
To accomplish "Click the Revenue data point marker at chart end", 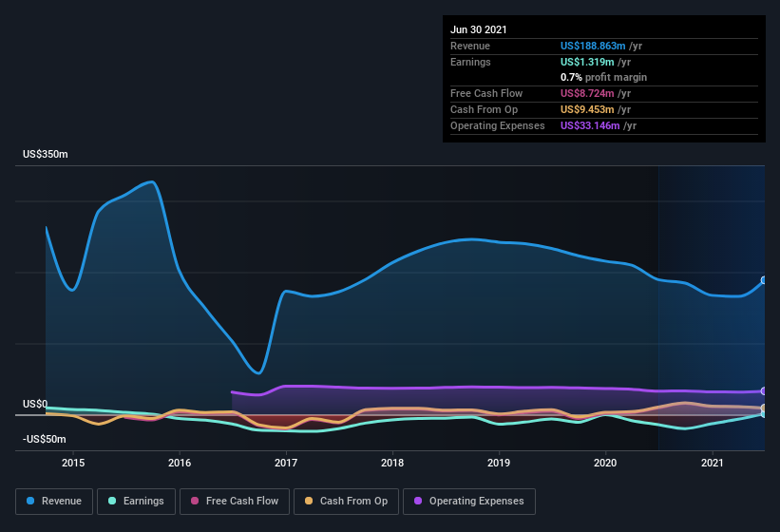I will tap(764, 280).
